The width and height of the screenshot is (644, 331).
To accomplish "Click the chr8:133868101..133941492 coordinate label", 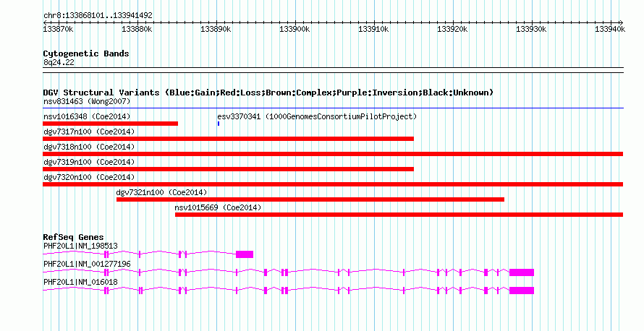I will pos(98,15).
